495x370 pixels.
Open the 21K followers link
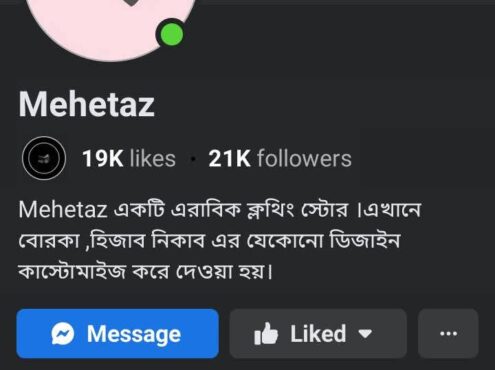tap(280, 158)
